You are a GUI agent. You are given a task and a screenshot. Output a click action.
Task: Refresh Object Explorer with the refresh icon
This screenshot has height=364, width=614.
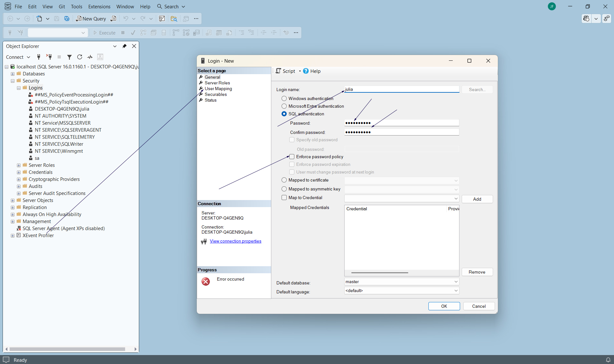pyautogui.click(x=80, y=57)
